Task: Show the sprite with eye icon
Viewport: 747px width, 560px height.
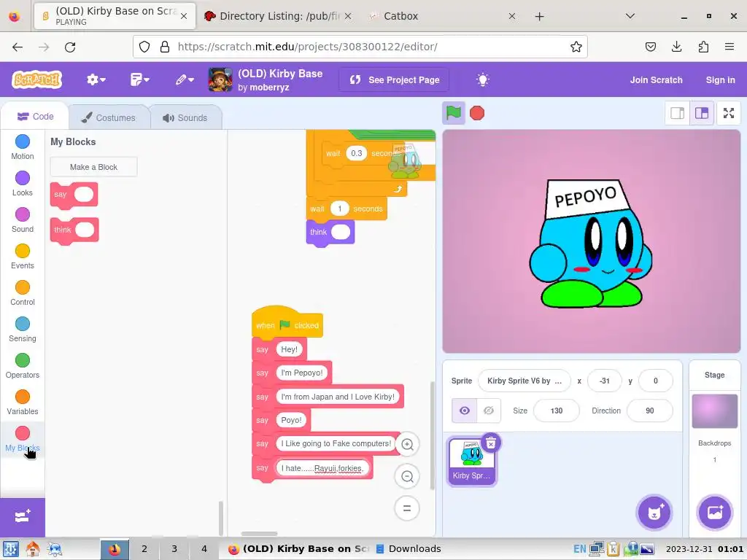Action: (465, 411)
